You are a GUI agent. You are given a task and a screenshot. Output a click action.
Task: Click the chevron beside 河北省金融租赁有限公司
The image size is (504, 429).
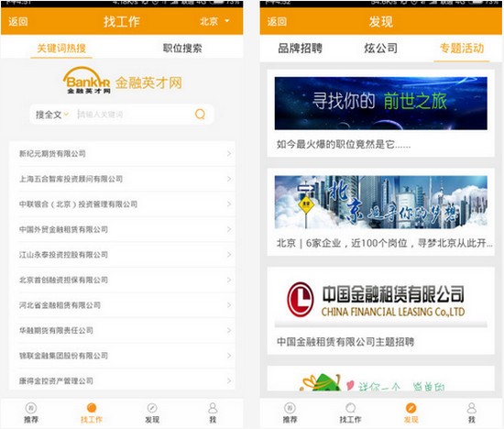(x=229, y=305)
